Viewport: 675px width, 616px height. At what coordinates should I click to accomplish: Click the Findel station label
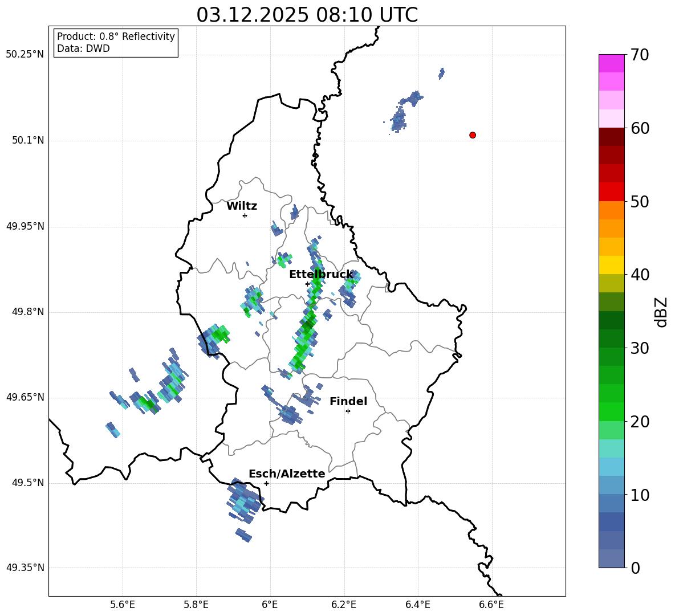(348, 401)
